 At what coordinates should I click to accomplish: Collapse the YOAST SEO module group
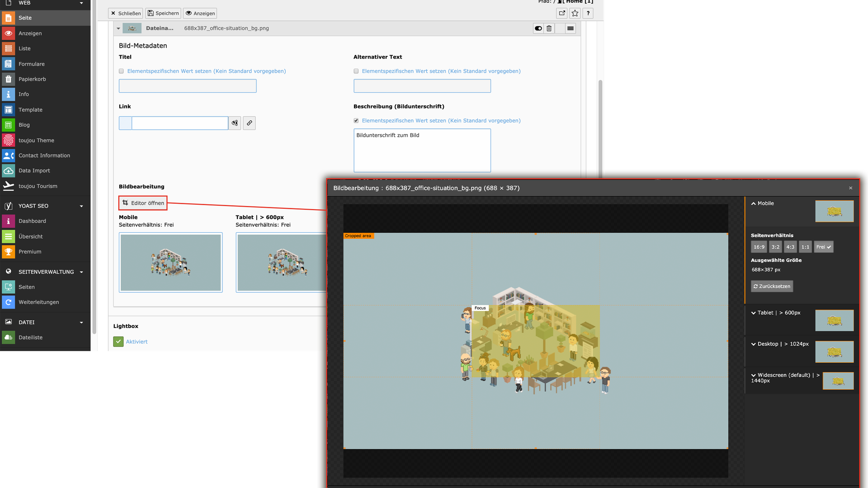point(81,206)
